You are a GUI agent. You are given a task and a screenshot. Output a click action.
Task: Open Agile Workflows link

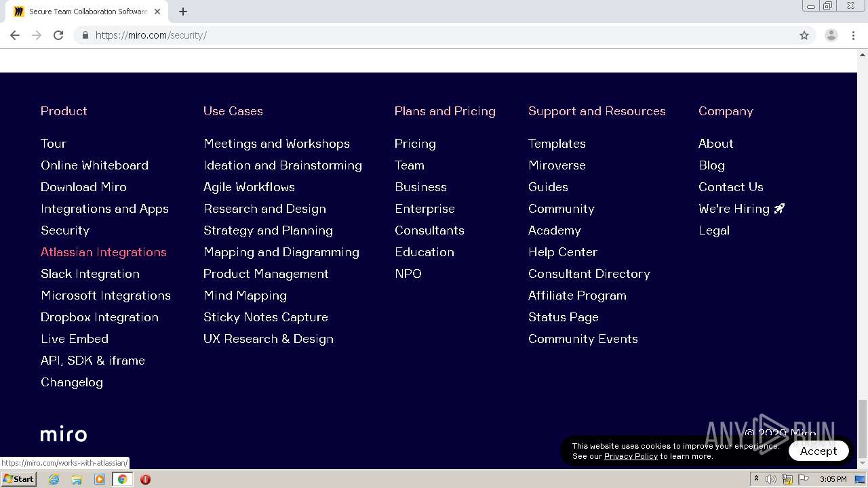(249, 187)
